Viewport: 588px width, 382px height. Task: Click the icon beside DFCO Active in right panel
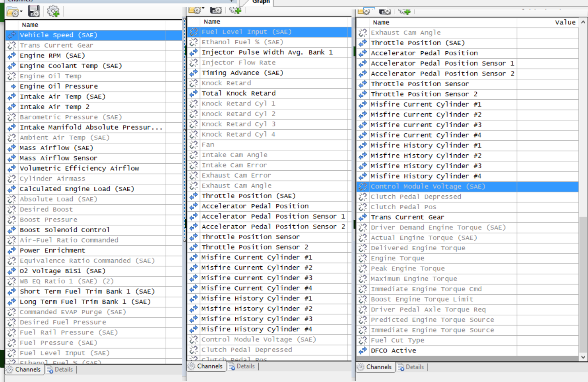pos(363,351)
